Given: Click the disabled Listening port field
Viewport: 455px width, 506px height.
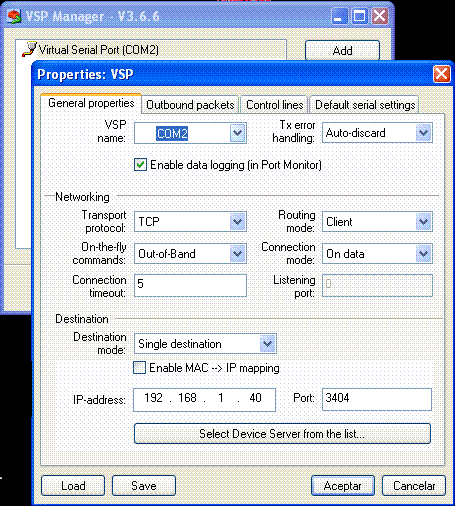Looking at the screenshot, I should coord(377,285).
